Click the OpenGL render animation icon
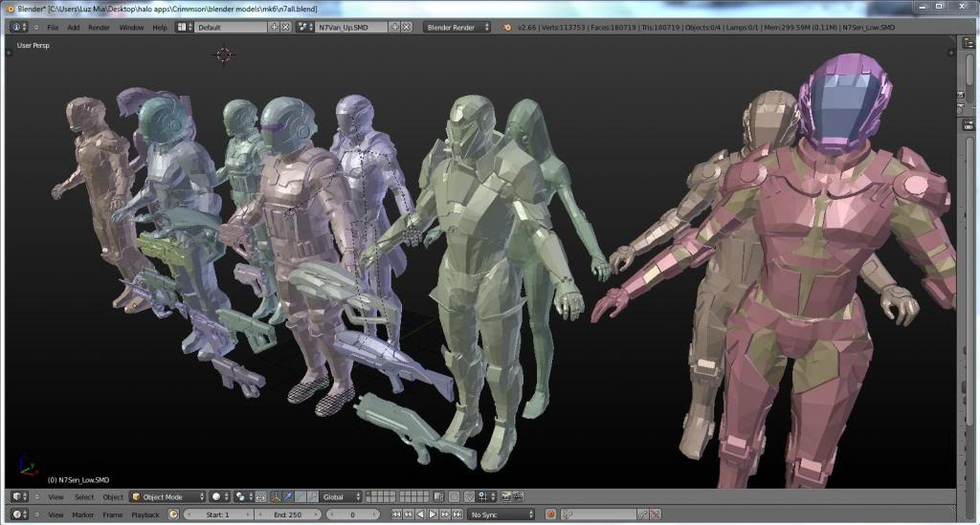 coord(518,496)
